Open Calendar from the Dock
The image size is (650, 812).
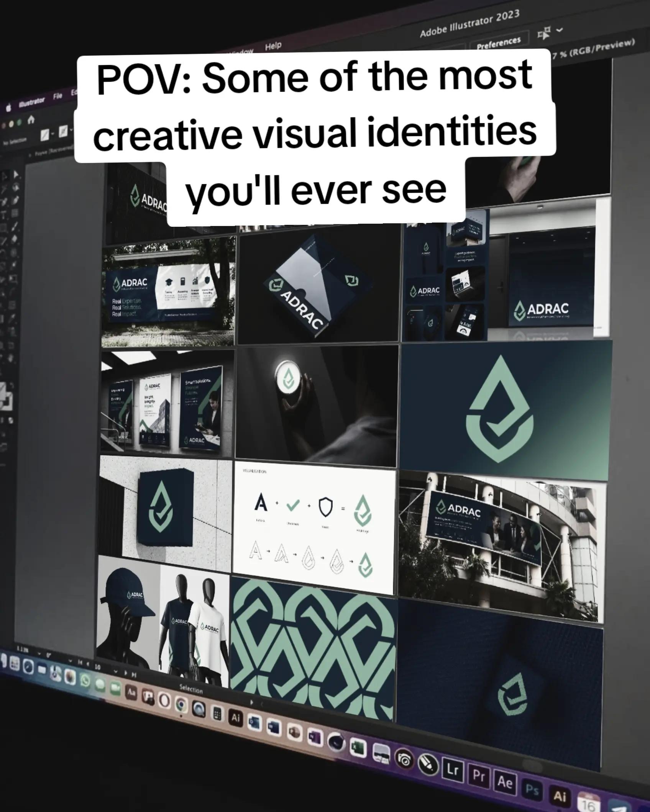tap(588, 802)
